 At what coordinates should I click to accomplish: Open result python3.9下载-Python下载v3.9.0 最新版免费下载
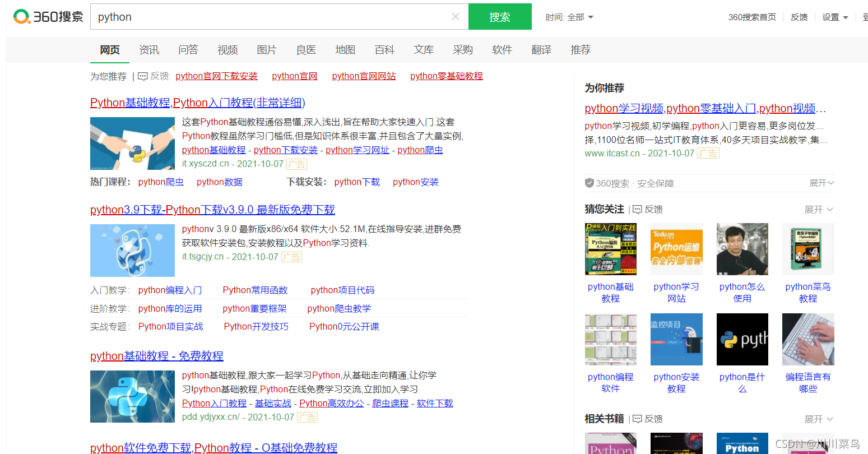(x=212, y=210)
